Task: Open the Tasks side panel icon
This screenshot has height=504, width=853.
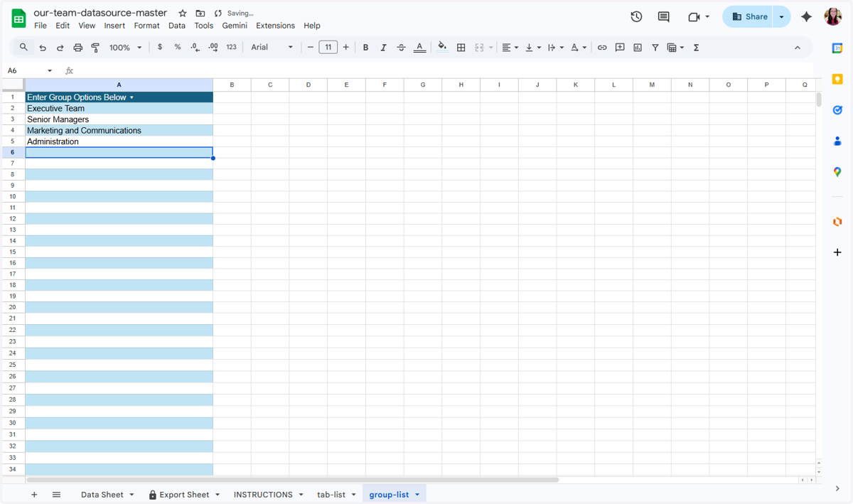Action: pos(837,110)
